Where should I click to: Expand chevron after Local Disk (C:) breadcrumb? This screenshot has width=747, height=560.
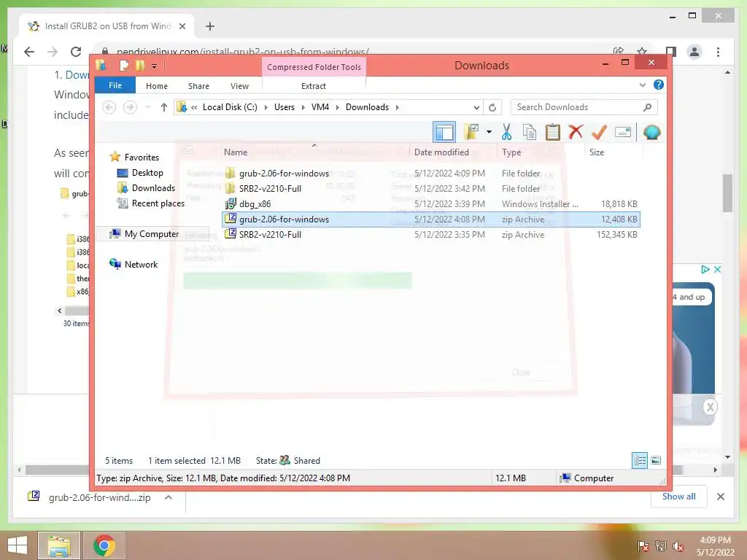[266, 108]
